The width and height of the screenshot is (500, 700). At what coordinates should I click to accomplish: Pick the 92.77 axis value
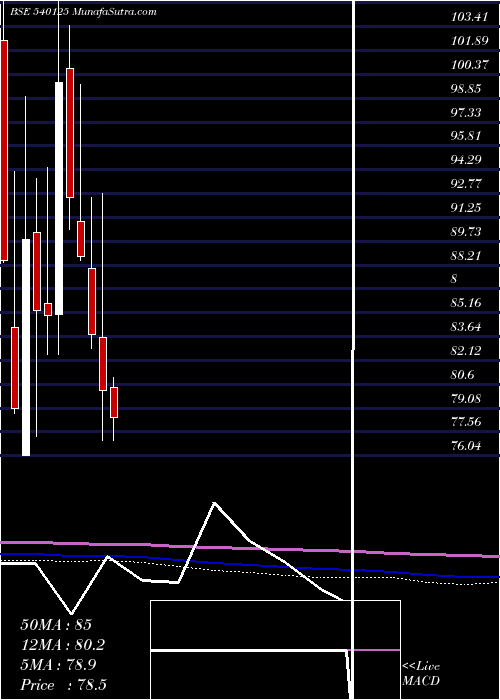(x=467, y=183)
